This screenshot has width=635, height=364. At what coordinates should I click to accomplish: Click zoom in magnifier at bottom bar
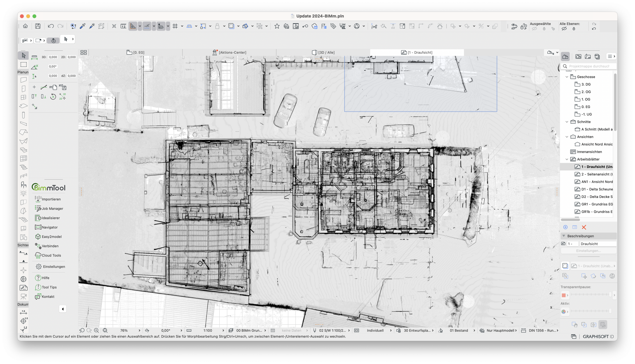[96, 330]
